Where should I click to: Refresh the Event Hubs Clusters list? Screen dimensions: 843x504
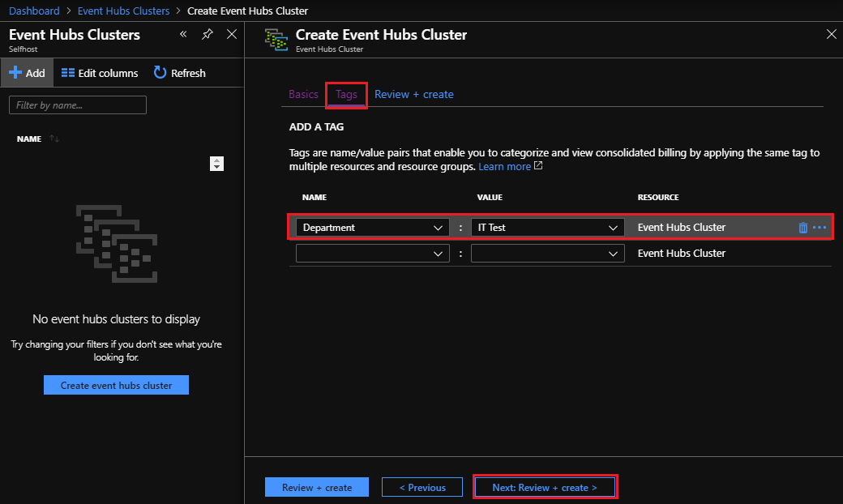click(179, 73)
